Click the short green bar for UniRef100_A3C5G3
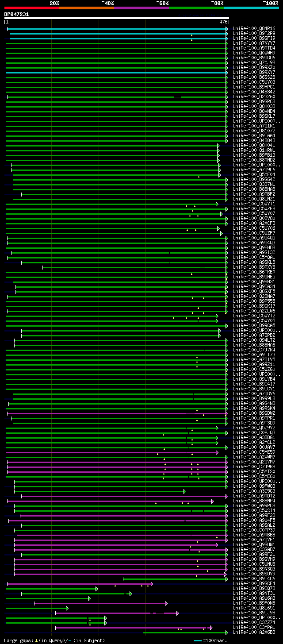 (x=100, y=491)
